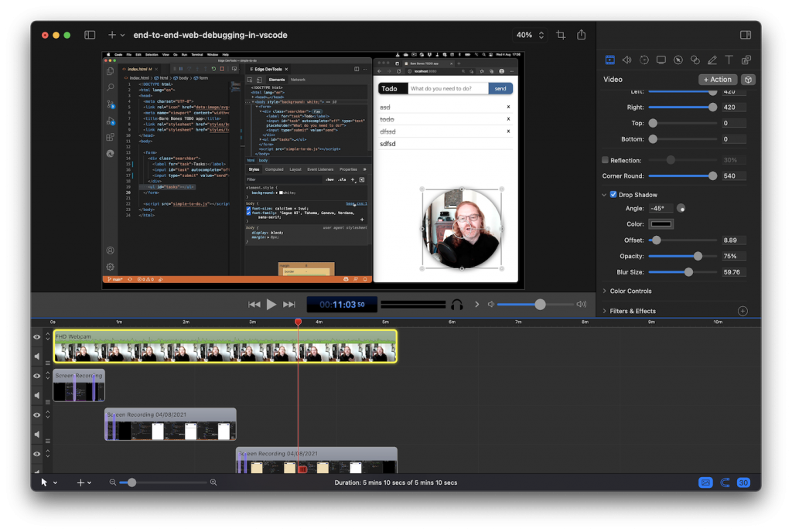
Task: Add a filter with the plus circle icon
Action: coord(742,311)
